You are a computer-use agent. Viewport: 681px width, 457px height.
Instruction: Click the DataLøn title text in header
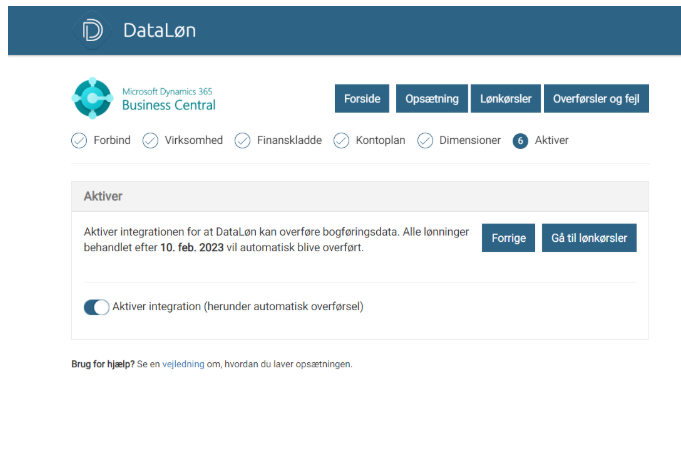(159, 30)
